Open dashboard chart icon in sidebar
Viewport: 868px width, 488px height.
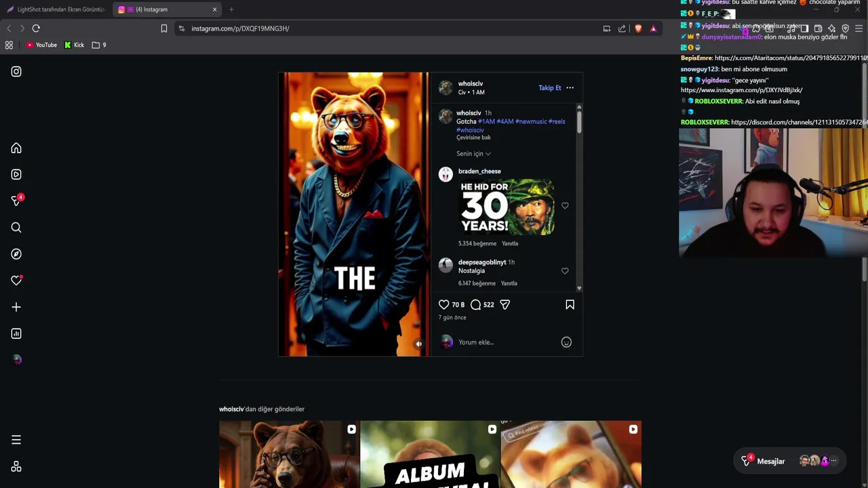16,333
